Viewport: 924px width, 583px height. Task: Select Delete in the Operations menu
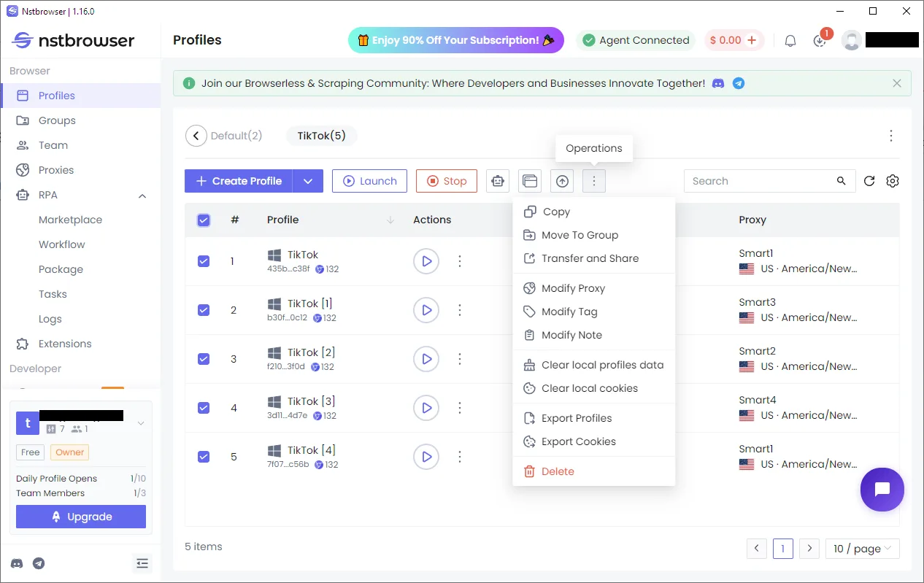coord(593,471)
